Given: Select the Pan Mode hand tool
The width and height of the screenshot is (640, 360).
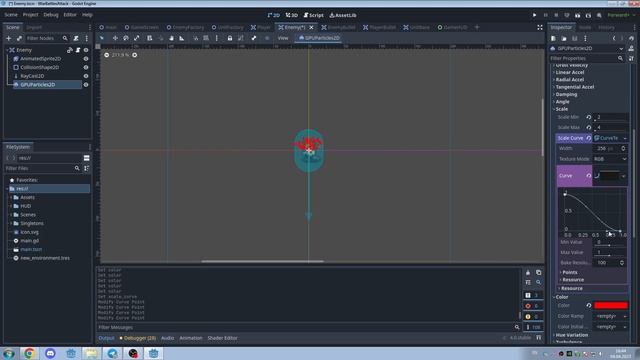Looking at the screenshot, I should (171, 38).
